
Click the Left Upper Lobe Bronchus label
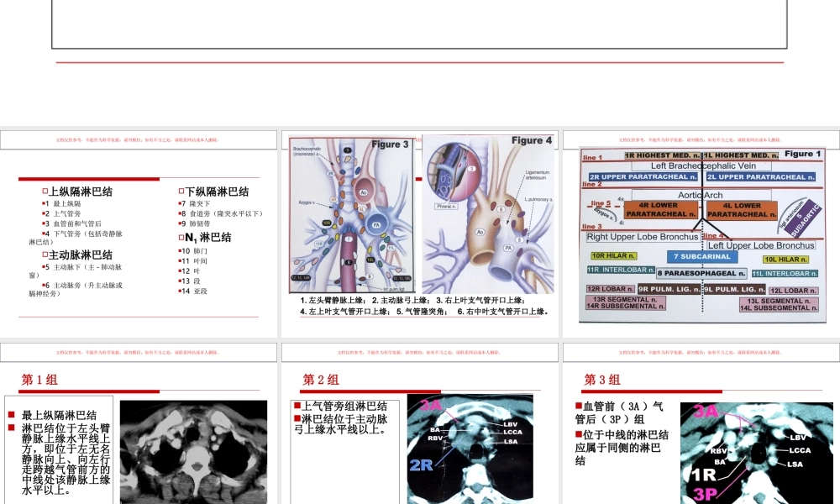[761, 245]
